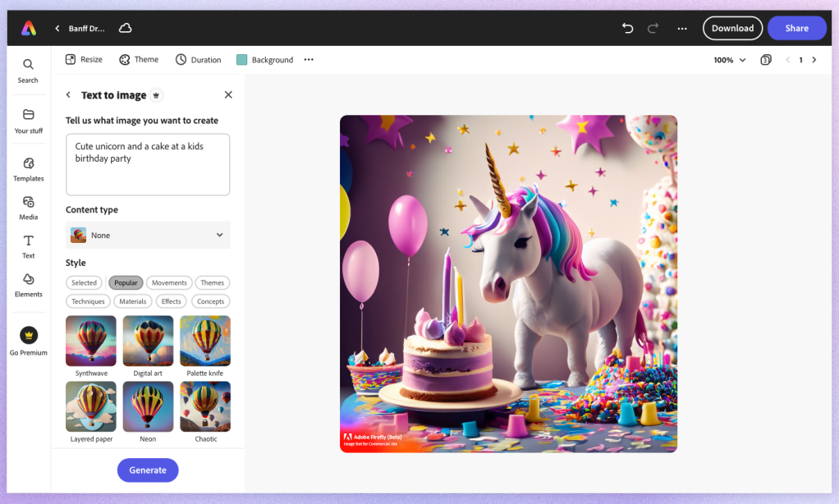Screen dimensions: 839x504
Task: Open toolbar overflow dots after Background
Action: 309,59
